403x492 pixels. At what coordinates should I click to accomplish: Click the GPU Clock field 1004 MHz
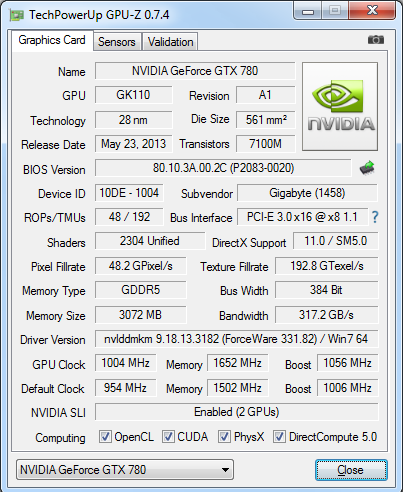(x=126, y=363)
